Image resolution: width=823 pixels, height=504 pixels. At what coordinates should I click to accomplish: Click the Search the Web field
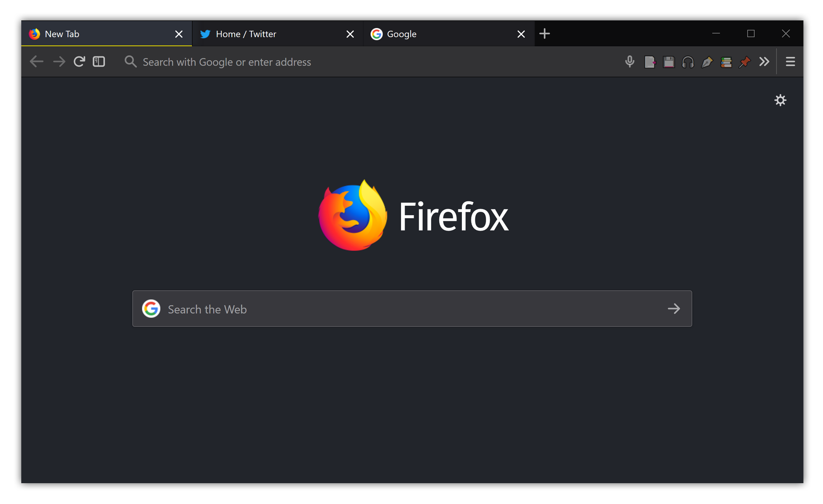click(x=412, y=309)
